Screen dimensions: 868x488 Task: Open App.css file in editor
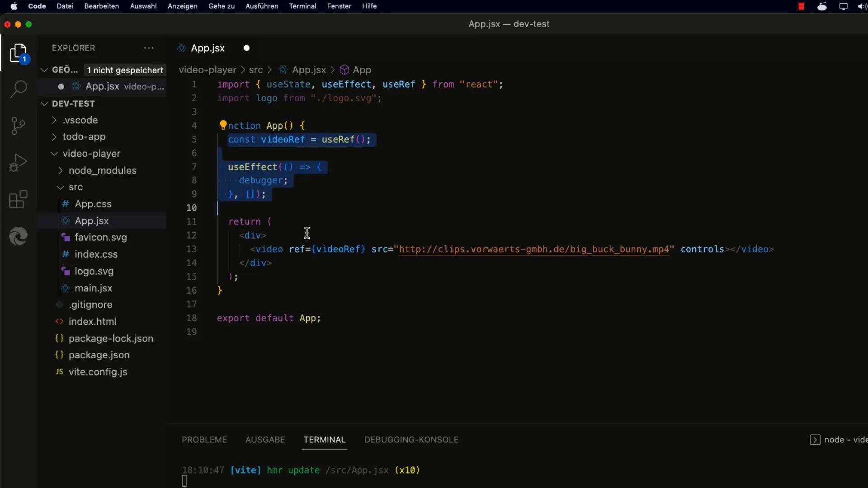[x=93, y=203]
